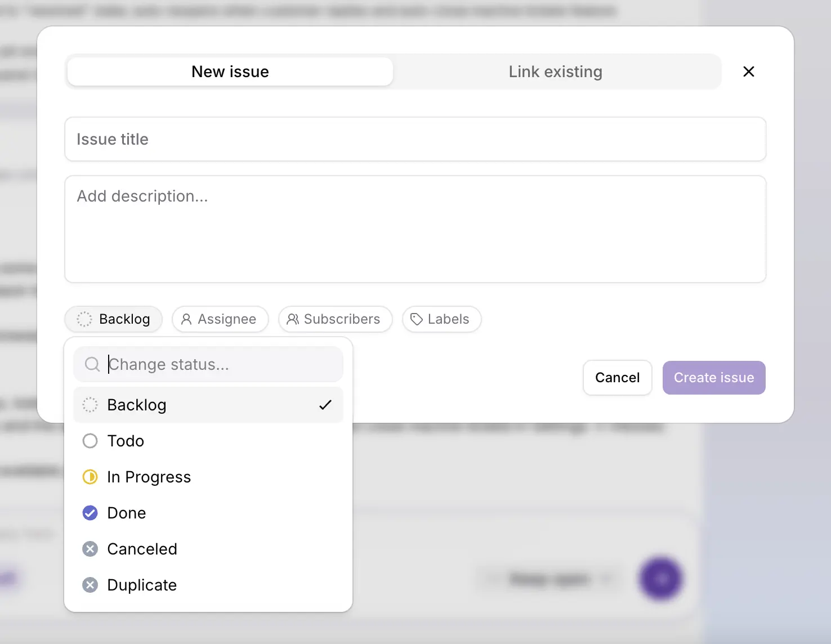Viewport: 831px width, 644px height.
Task: Click the Duplicate status icon
Action: (x=90, y=585)
